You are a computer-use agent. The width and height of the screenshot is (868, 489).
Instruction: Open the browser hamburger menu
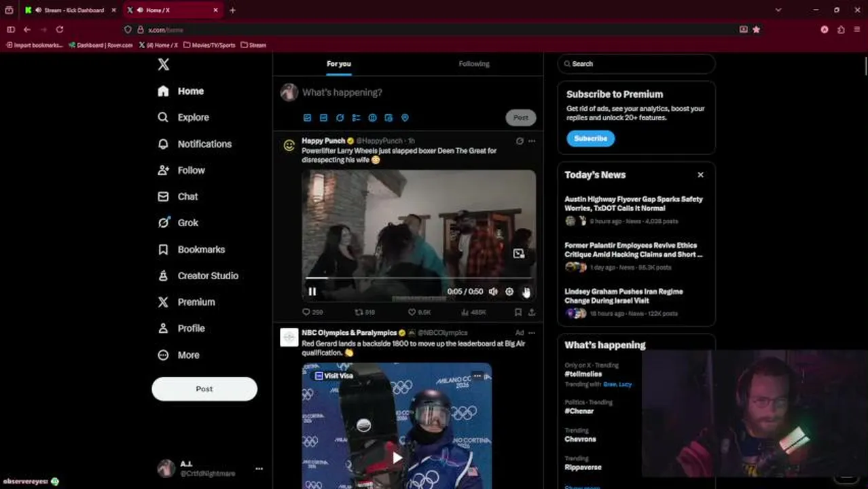[857, 30]
